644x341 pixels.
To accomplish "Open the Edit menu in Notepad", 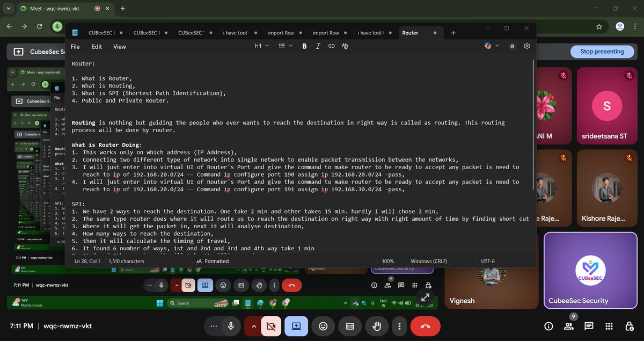I will pos(97,47).
